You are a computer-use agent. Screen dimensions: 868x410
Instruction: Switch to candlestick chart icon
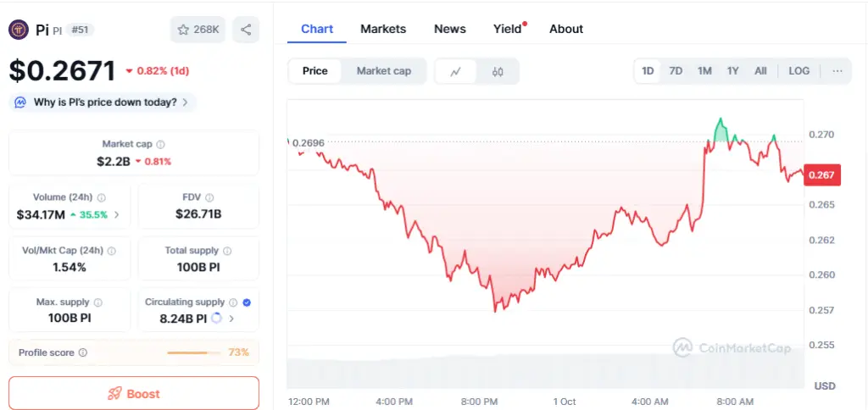click(x=498, y=71)
